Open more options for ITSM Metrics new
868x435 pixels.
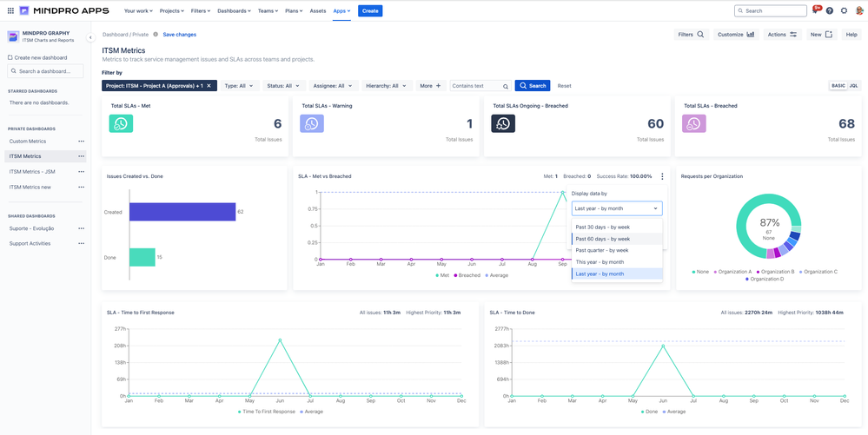coord(82,187)
